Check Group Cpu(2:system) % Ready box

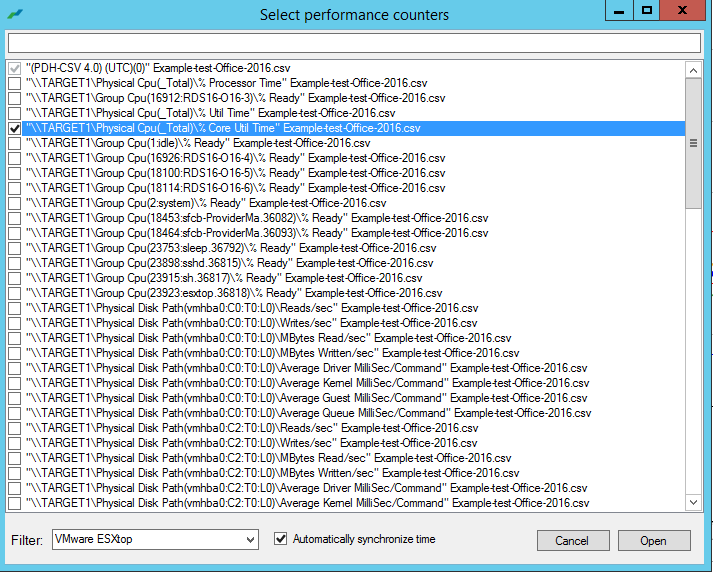(15, 203)
